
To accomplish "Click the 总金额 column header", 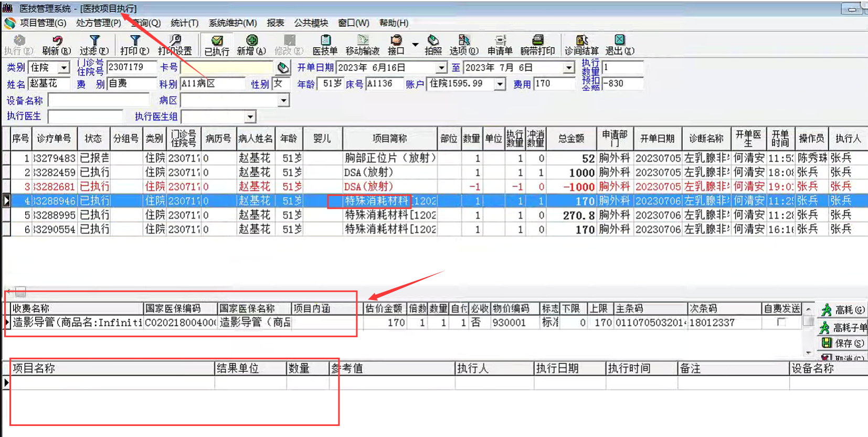I will point(571,138).
